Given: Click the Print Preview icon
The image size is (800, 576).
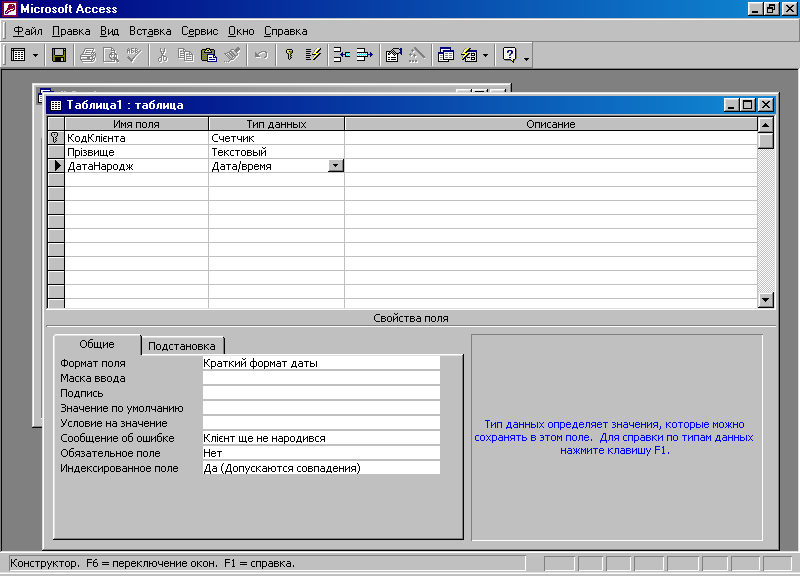Looking at the screenshot, I should [111, 55].
